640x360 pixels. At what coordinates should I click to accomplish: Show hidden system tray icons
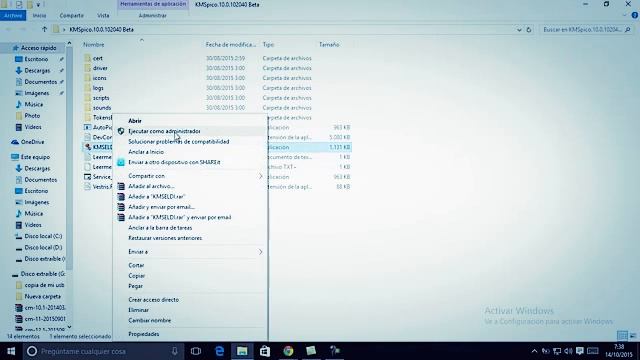click(x=534, y=351)
